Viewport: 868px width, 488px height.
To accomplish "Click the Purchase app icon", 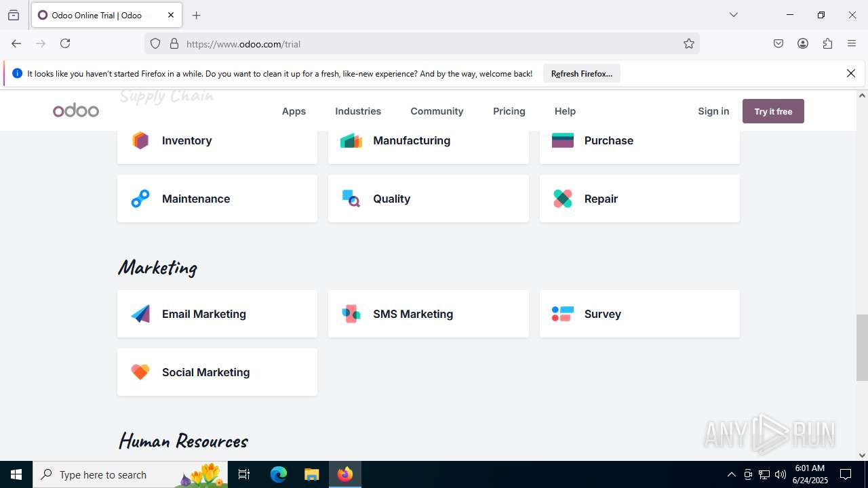I will click(x=563, y=140).
